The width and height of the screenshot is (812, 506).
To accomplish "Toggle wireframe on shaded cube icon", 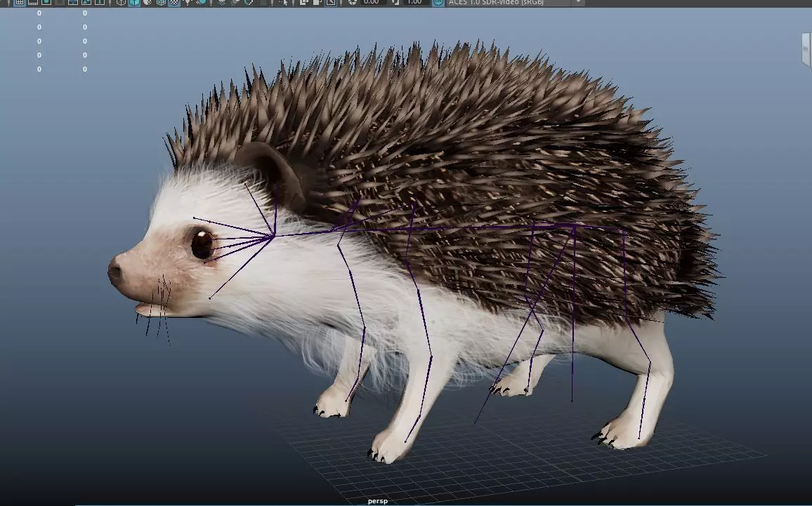I will pos(161,2).
